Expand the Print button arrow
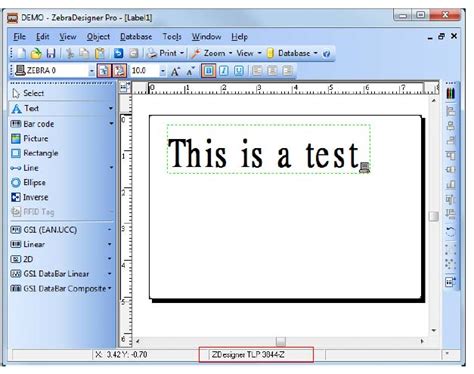This screenshot has height=374, width=474. (182, 53)
